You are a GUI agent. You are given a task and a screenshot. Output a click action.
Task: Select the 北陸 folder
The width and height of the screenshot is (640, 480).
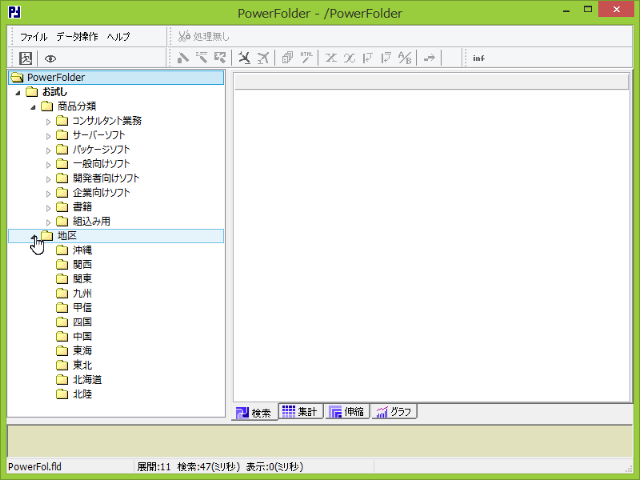(82, 394)
